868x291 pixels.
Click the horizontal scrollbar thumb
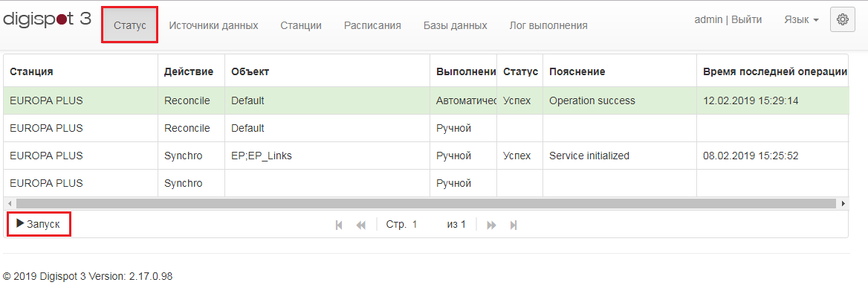(x=426, y=203)
